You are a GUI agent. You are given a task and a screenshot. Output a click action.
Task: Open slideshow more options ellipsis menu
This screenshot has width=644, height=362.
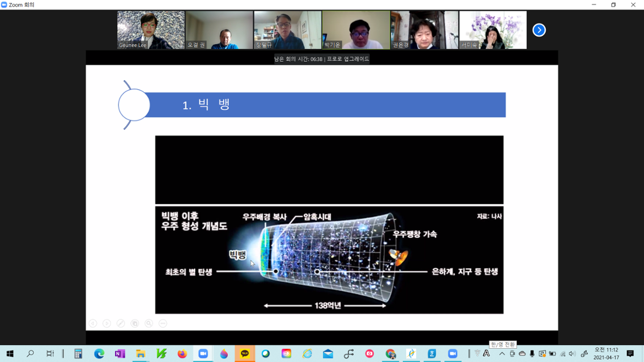[163, 323]
